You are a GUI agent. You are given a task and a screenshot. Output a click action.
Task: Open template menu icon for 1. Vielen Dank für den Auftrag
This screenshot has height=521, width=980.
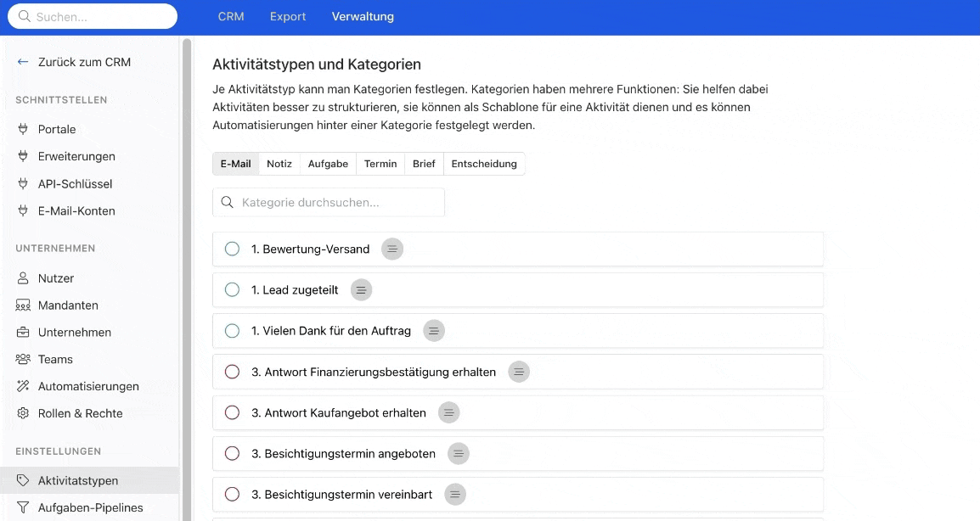click(433, 331)
